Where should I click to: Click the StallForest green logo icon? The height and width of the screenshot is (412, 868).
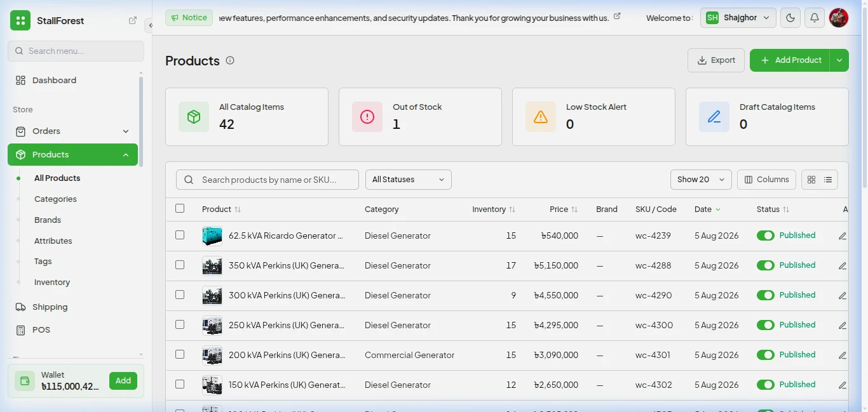coord(20,20)
